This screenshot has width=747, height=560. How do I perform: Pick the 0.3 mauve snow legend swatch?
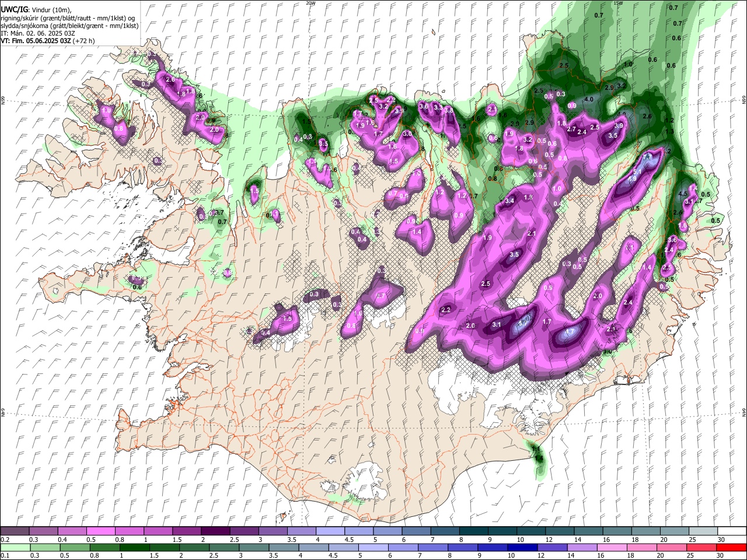(43, 531)
